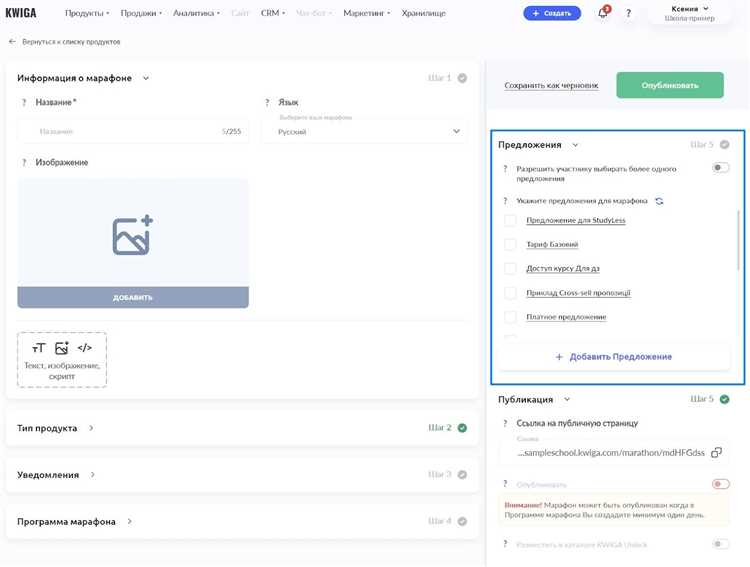This screenshot has width=750, height=567.
Task: Collapse Информация о марафоне section
Action: point(146,78)
